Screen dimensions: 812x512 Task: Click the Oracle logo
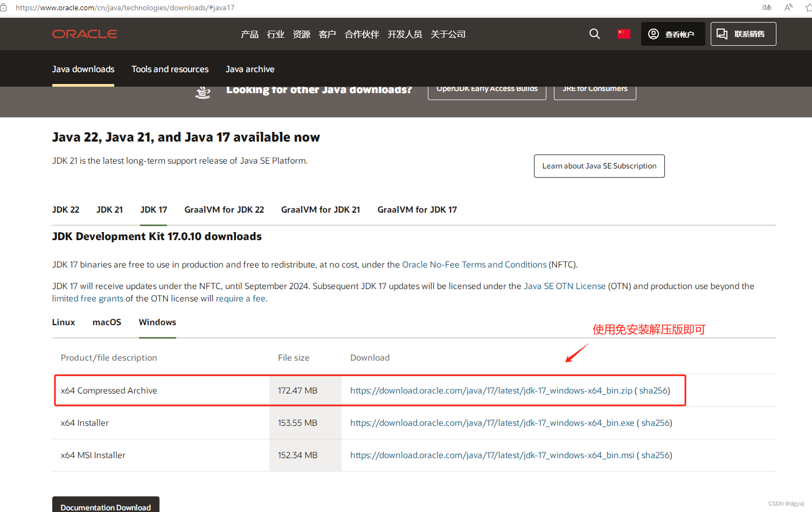[84, 33]
